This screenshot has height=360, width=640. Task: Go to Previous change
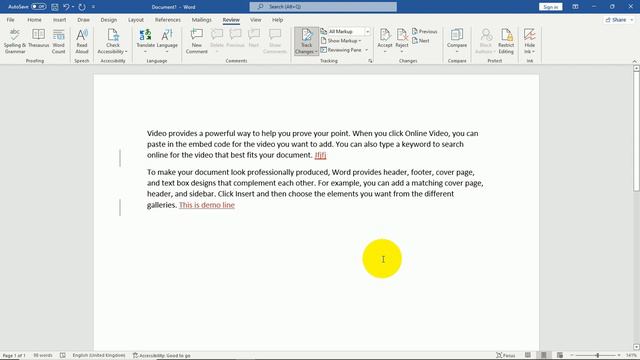424,31
